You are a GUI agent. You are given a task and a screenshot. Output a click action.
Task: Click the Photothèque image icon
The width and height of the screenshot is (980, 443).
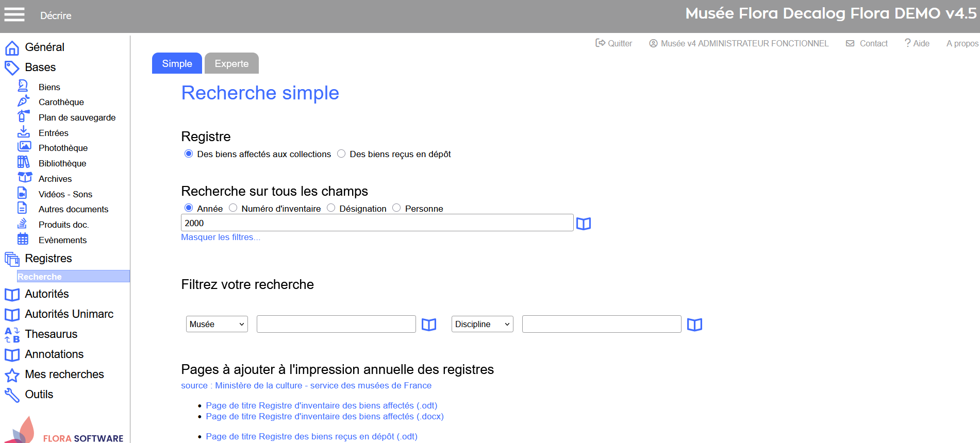point(24,147)
